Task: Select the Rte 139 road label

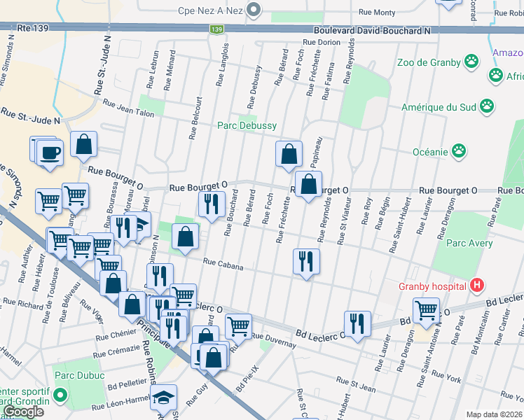Action: tap(32, 28)
